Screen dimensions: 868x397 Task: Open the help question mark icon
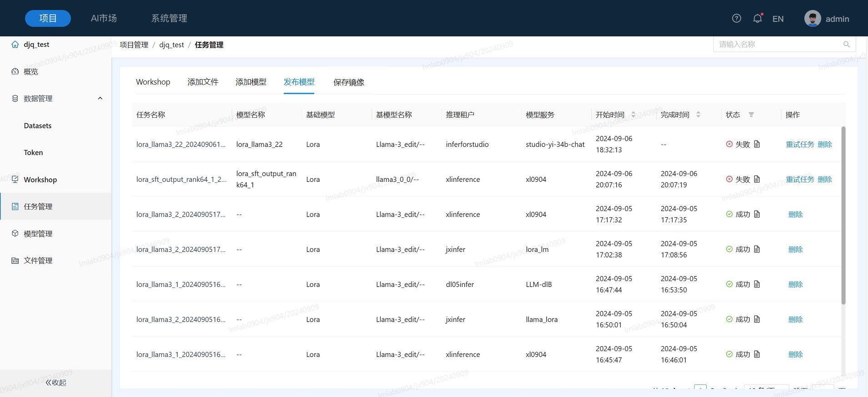736,18
